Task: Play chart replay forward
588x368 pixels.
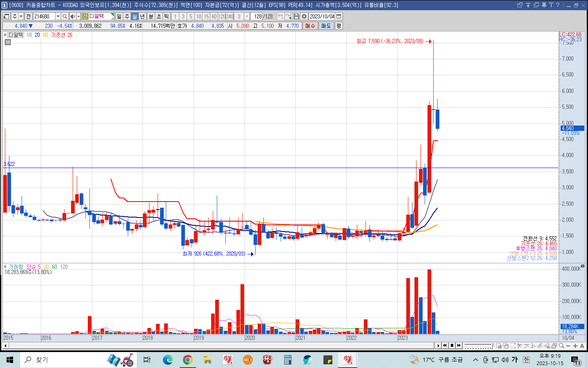Action: [x=439, y=346]
